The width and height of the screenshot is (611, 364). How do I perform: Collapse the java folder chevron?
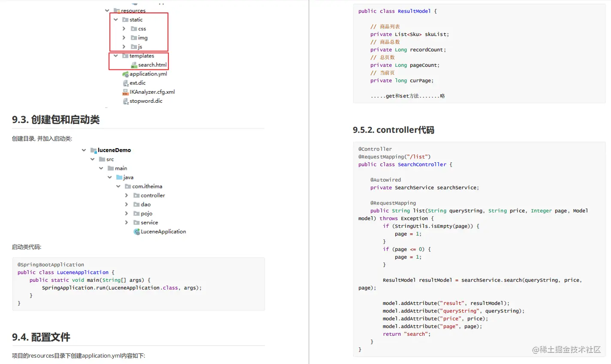pyautogui.click(x=109, y=177)
